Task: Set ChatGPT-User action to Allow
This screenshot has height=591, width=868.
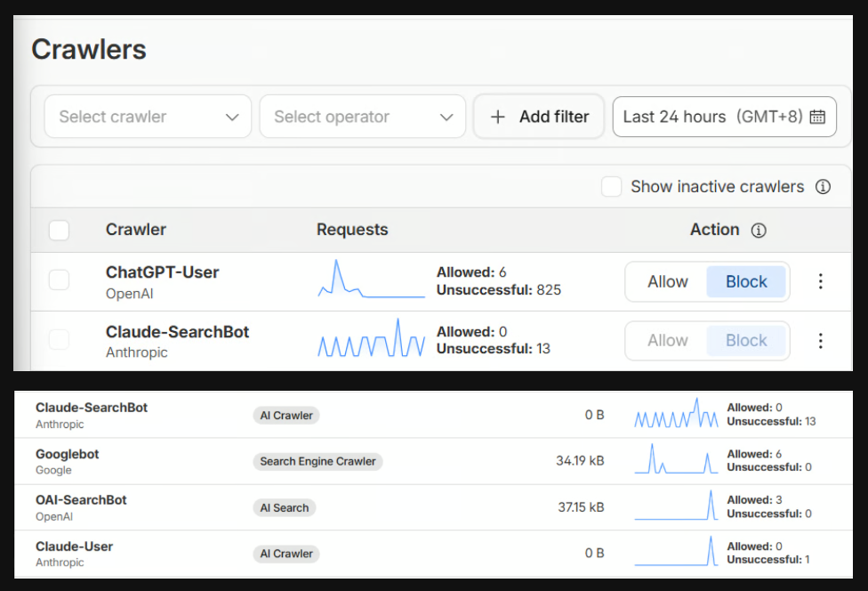Action: (668, 281)
